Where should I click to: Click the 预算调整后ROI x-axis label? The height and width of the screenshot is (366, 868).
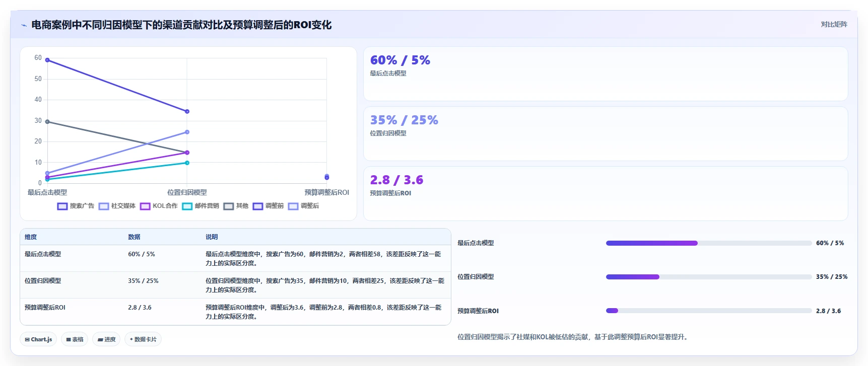(x=327, y=192)
